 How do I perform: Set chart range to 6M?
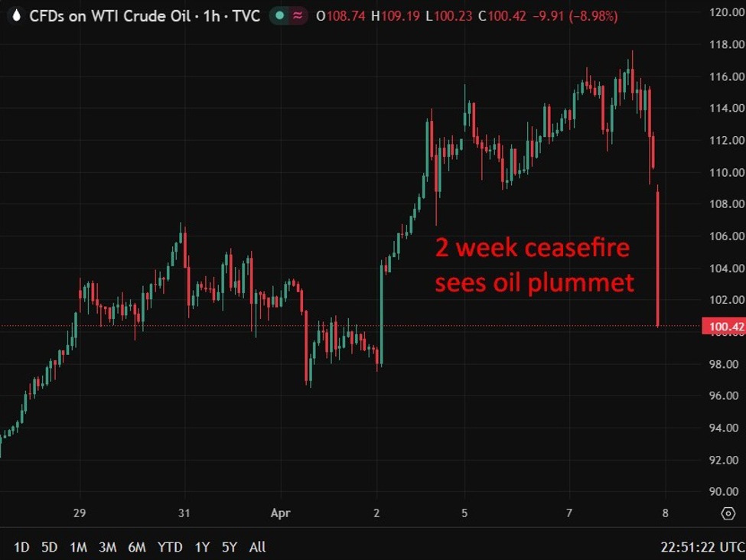[x=137, y=547]
